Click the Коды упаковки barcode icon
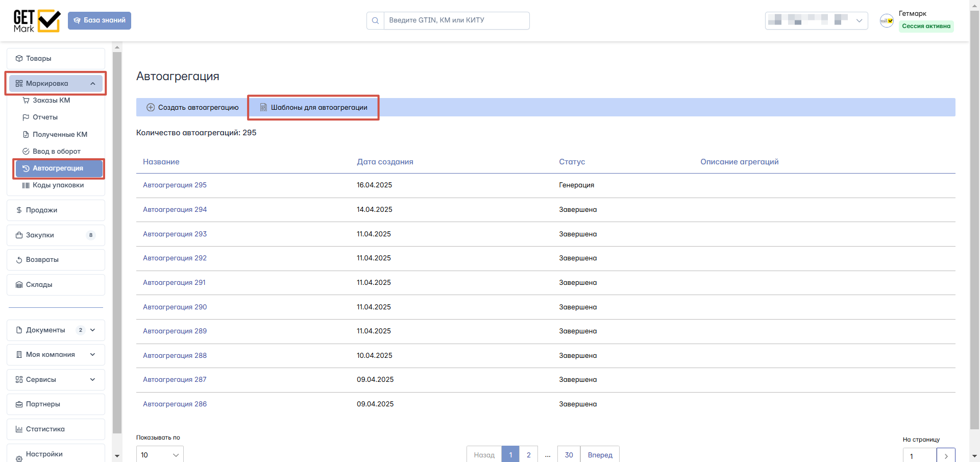 pyautogui.click(x=26, y=185)
